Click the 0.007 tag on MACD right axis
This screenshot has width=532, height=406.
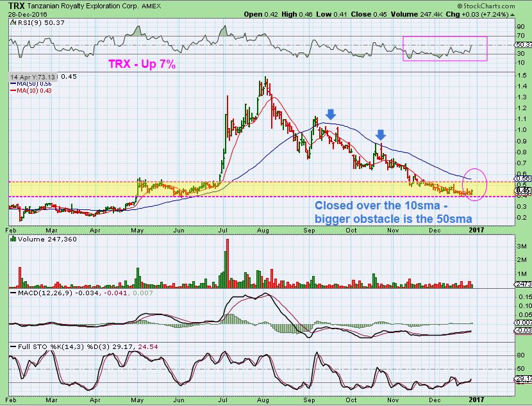(523, 323)
